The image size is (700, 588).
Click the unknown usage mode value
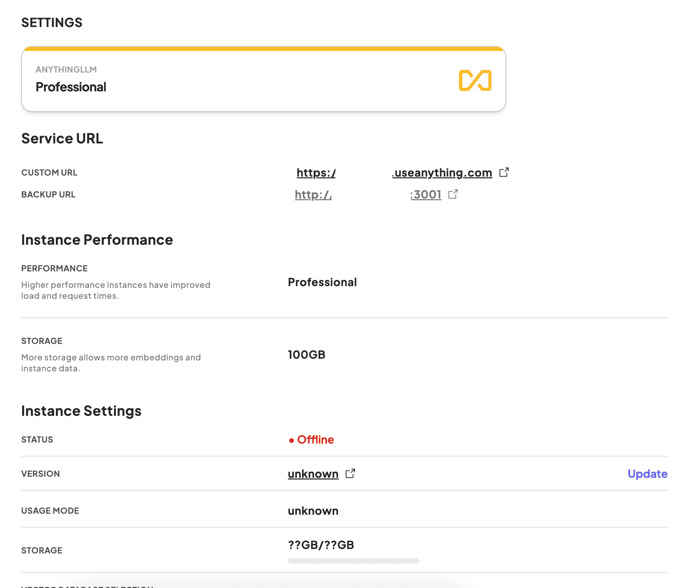point(313,511)
